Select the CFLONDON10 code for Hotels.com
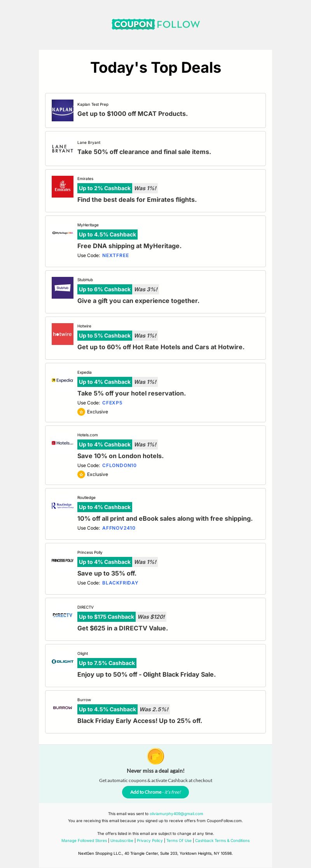 [119, 465]
